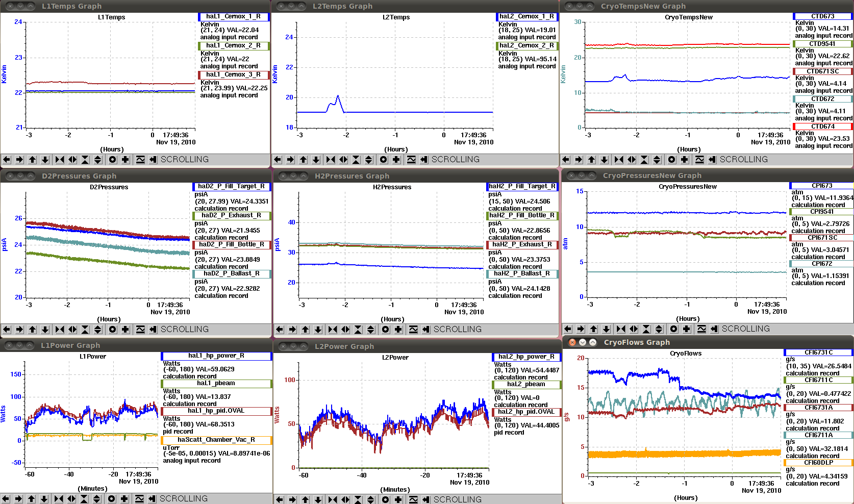Pan left in the L1Temps Graph toolbar

[7, 160]
